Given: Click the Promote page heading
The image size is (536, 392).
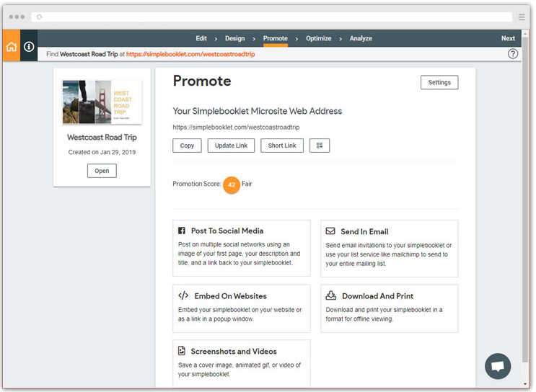Looking at the screenshot, I should [x=202, y=81].
